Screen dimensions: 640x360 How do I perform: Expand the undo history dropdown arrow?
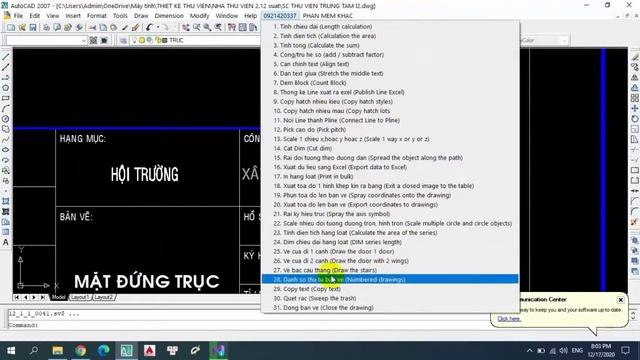pyautogui.click(x=158, y=27)
